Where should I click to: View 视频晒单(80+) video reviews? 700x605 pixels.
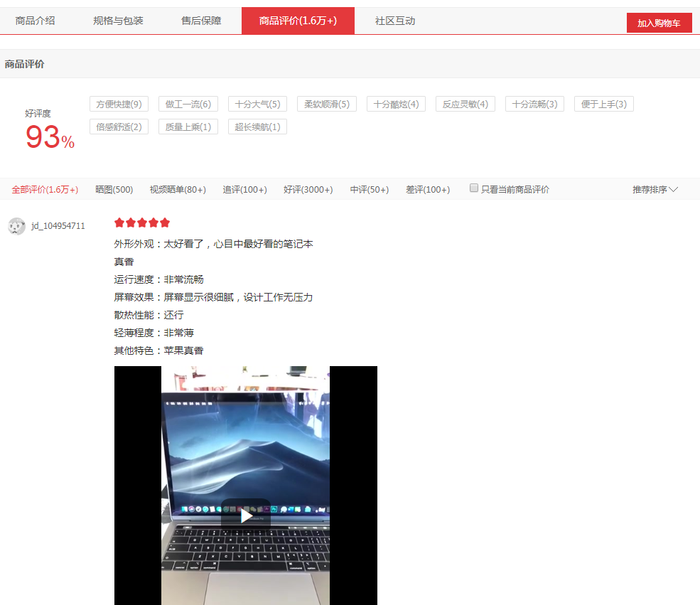pyautogui.click(x=178, y=190)
